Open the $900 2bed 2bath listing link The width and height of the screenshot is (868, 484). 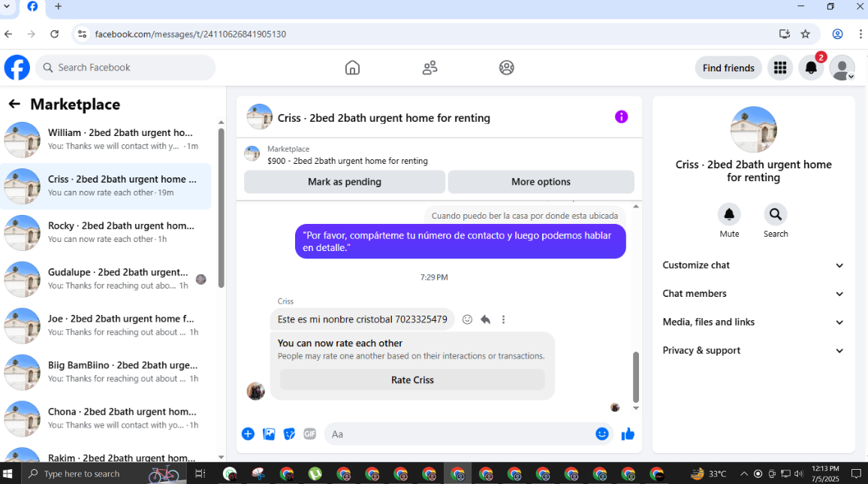tap(347, 161)
